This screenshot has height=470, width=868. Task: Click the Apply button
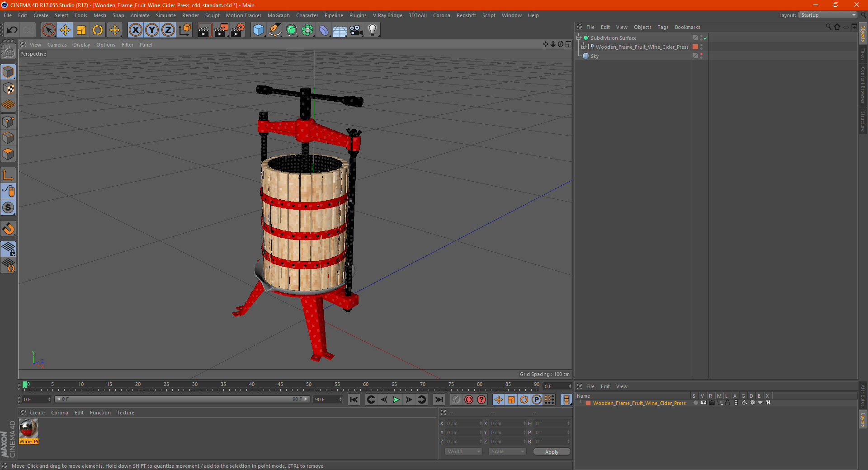pyautogui.click(x=552, y=452)
